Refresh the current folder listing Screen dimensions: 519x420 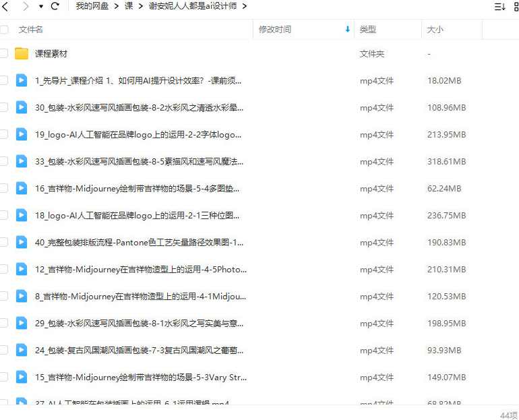tap(55, 6)
